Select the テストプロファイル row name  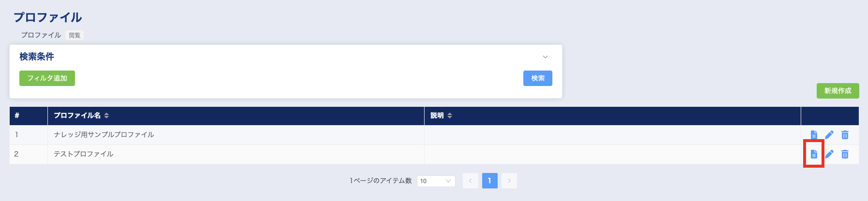tap(84, 154)
